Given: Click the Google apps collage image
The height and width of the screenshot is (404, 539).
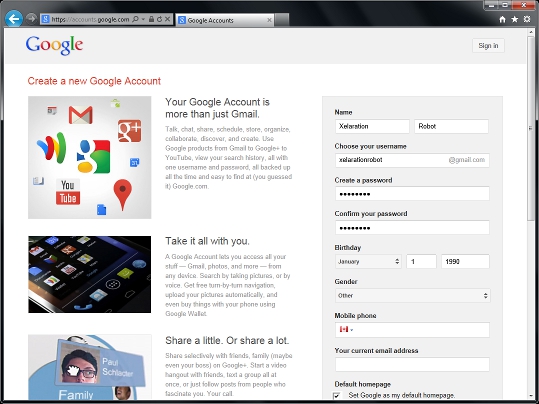Looking at the screenshot, I should click(90, 157).
